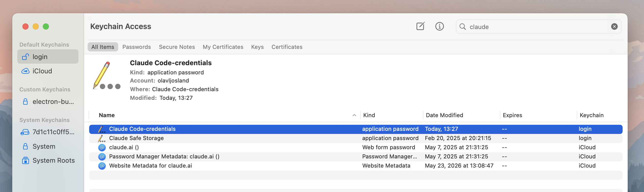Click the magnifying glass search icon
The height and width of the screenshot is (192, 644).
(463, 26)
